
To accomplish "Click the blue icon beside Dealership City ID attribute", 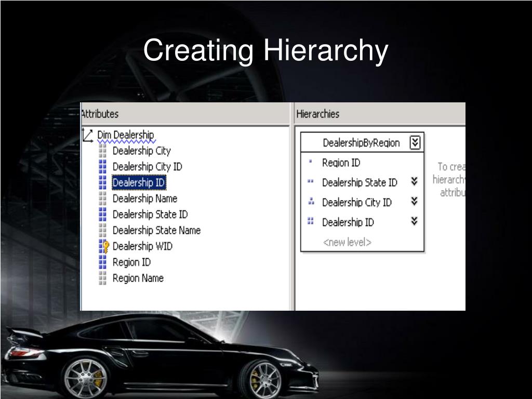I will tap(102, 167).
